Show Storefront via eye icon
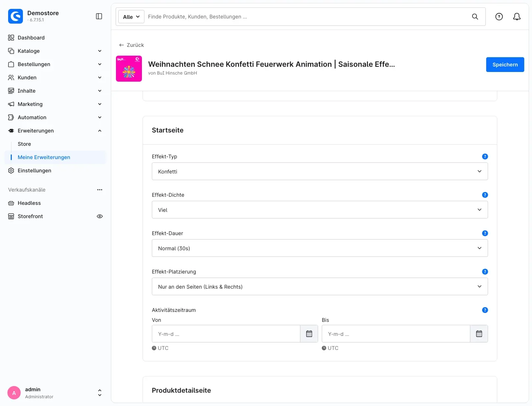 (100, 216)
